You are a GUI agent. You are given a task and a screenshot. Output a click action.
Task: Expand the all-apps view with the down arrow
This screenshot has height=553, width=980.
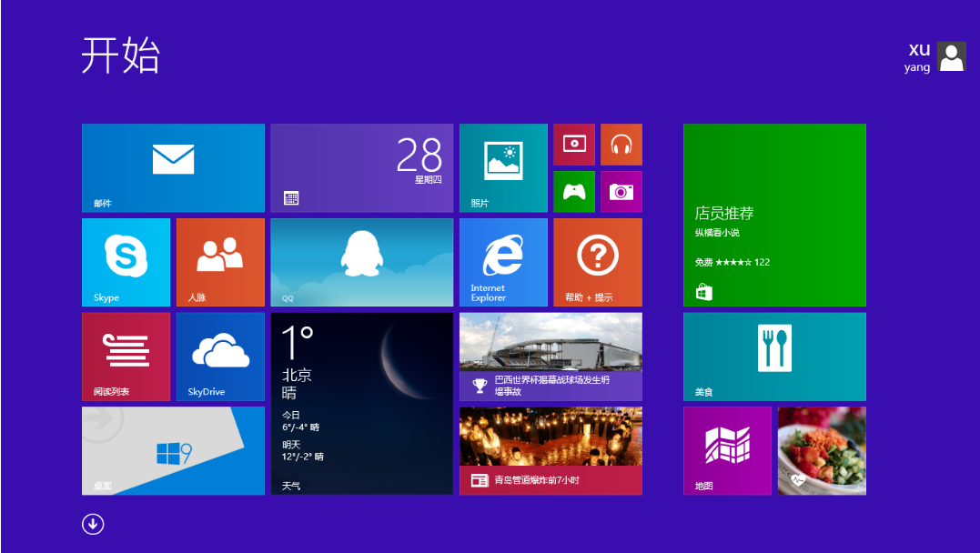click(x=92, y=525)
